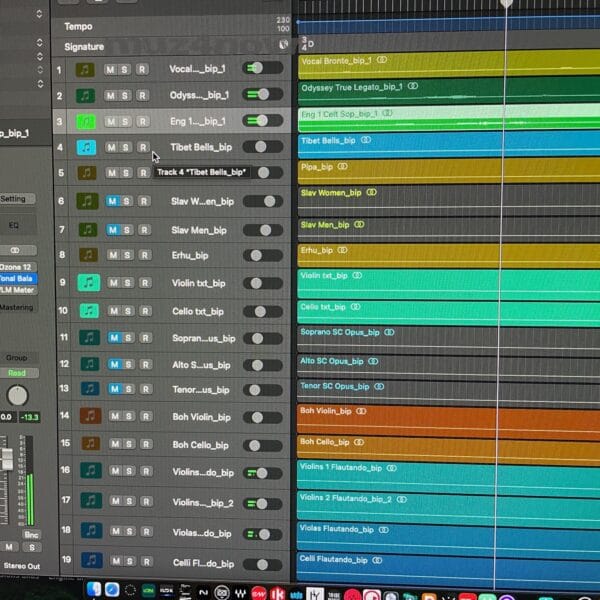The height and width of the screenshot is (600, 600).
Task: Select the Pipa_bip audio region
Action: [x=449, y=171]
